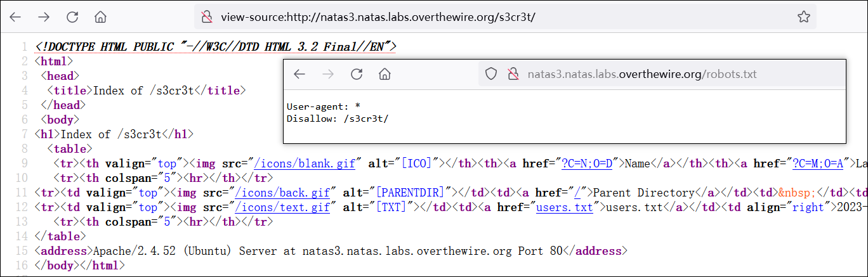Click insecure lock icon in robots.txt window
This screenshot has height=277, width=868.
(x=512, y=74)
